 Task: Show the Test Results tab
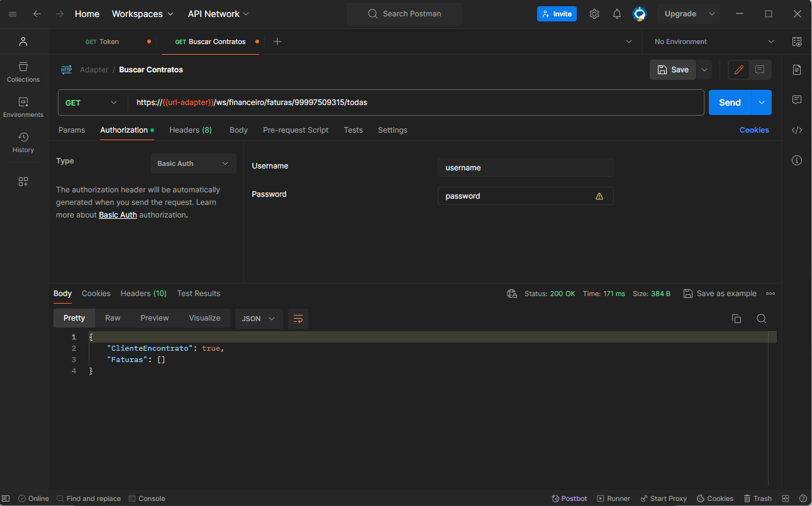[199, 294]
